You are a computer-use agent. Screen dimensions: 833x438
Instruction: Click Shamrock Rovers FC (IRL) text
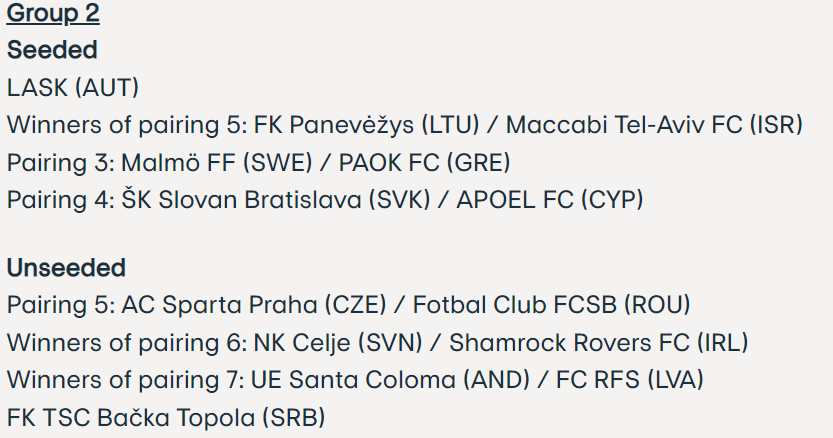[x=599, y=343]
